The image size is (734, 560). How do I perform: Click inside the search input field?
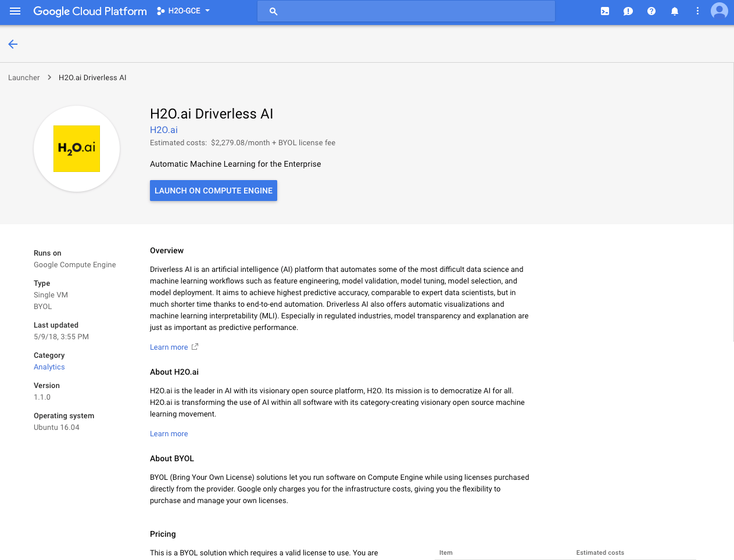tap(407, 10)
